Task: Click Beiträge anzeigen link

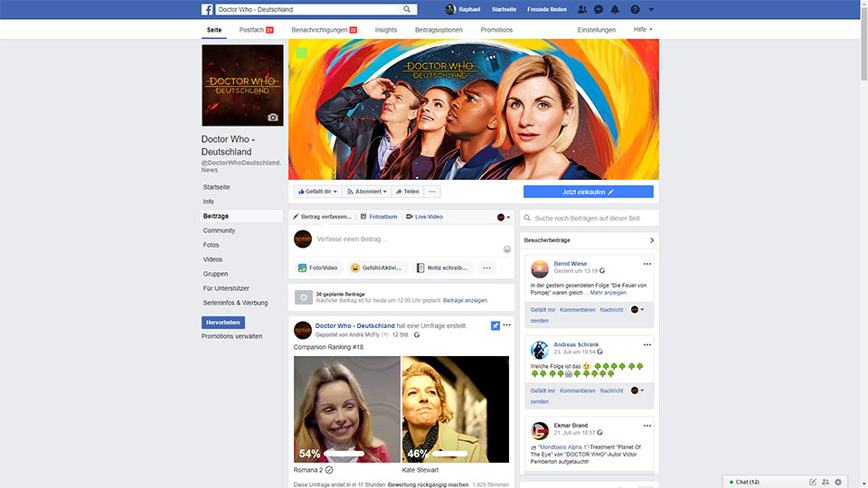Action: click(x=465, y=300)
